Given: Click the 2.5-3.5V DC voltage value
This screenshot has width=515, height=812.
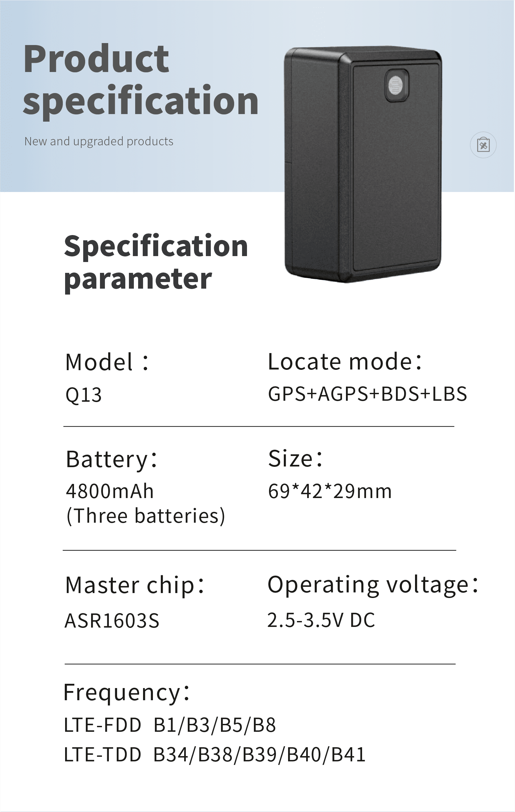Looking at the screenshot, I should tap(321, 620).
